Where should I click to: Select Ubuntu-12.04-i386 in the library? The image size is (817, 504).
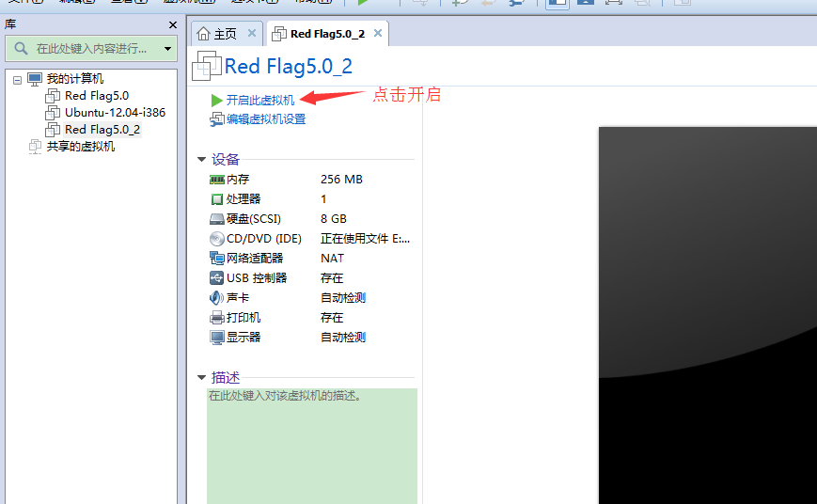(x=115, y=113)
